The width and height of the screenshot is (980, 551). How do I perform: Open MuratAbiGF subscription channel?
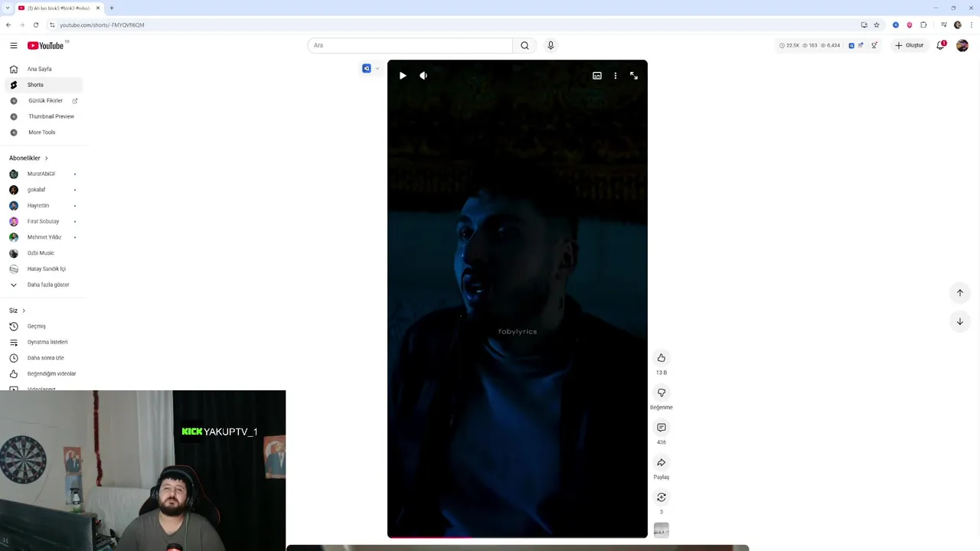[44, 174]
